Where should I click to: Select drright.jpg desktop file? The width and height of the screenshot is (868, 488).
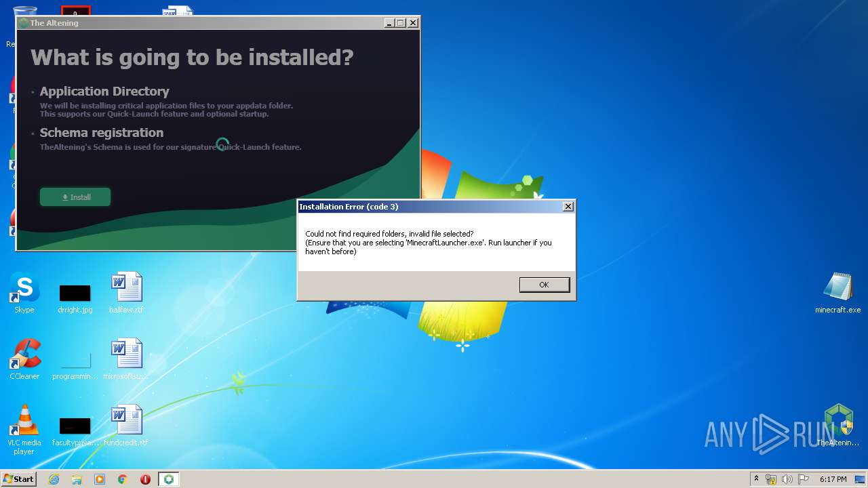pyautogui.click(x=75, y=298)
